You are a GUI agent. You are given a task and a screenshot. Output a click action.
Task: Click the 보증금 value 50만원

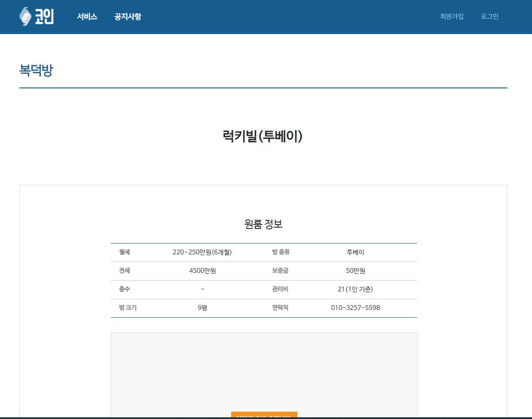(x=354, y=271)
